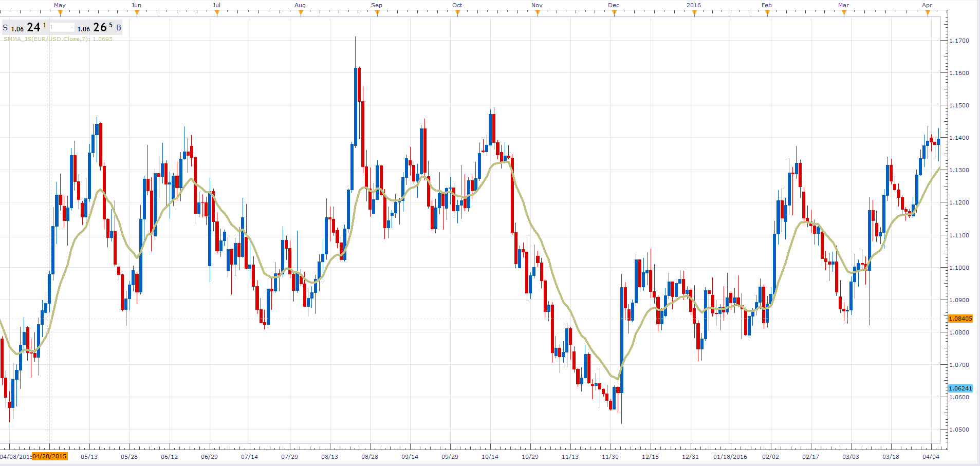Click the 10/14 date label
980x466 pixels.
tap(490, 457)
